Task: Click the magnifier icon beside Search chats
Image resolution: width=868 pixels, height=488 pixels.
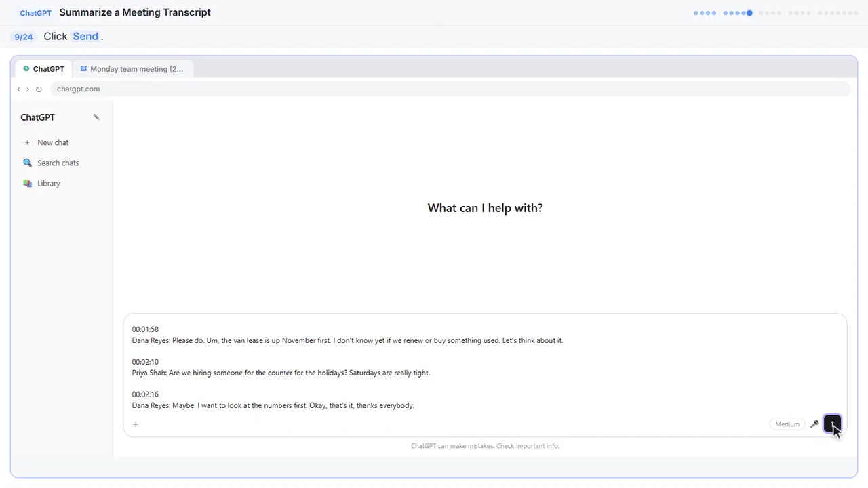Action: click(27, 163)
